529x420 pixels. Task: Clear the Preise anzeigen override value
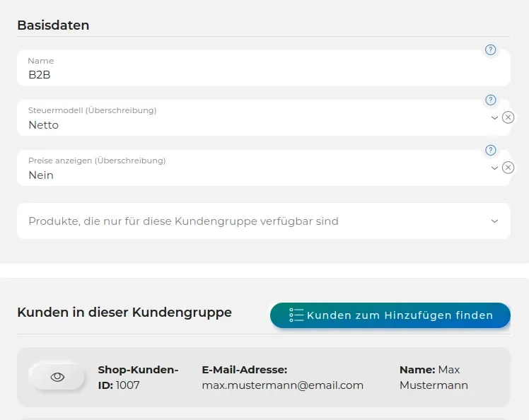[x=508, y=168]
